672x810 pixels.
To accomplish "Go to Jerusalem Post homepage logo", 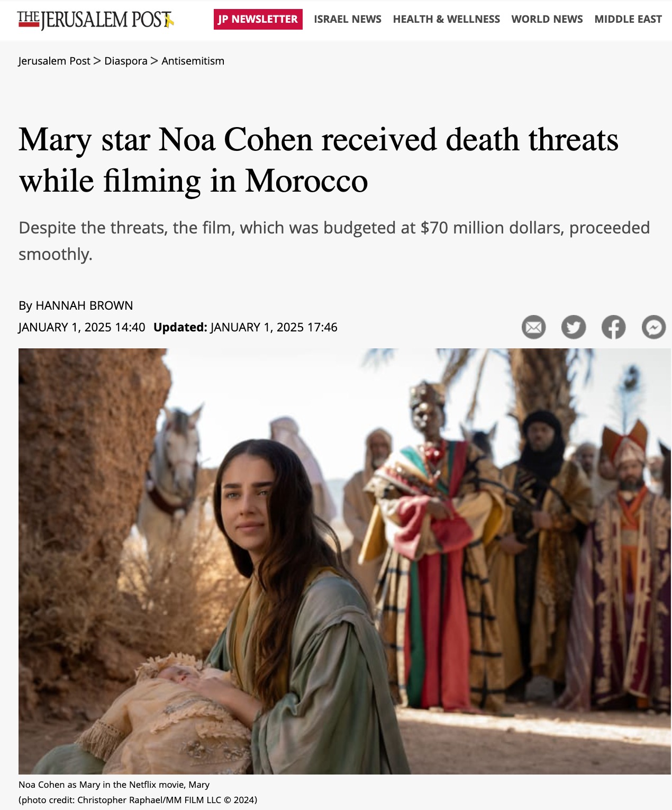I will [x=96, y=20].
